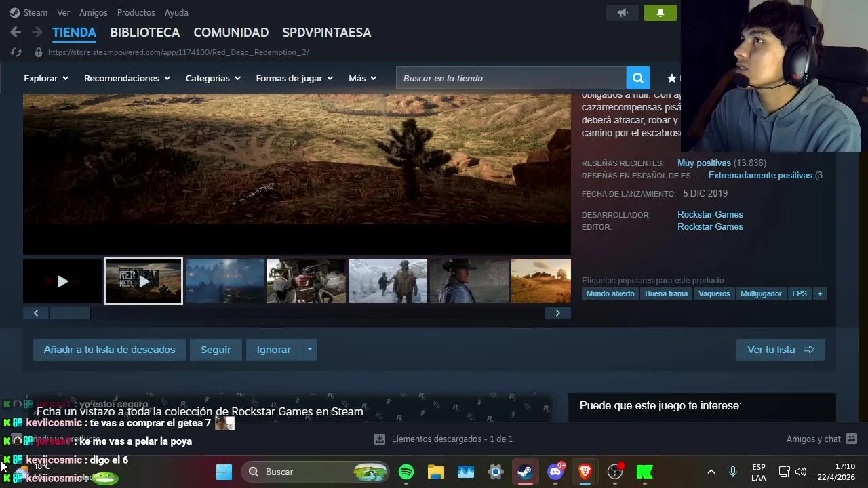Click the Mundo abierto tag

point(610,293)
